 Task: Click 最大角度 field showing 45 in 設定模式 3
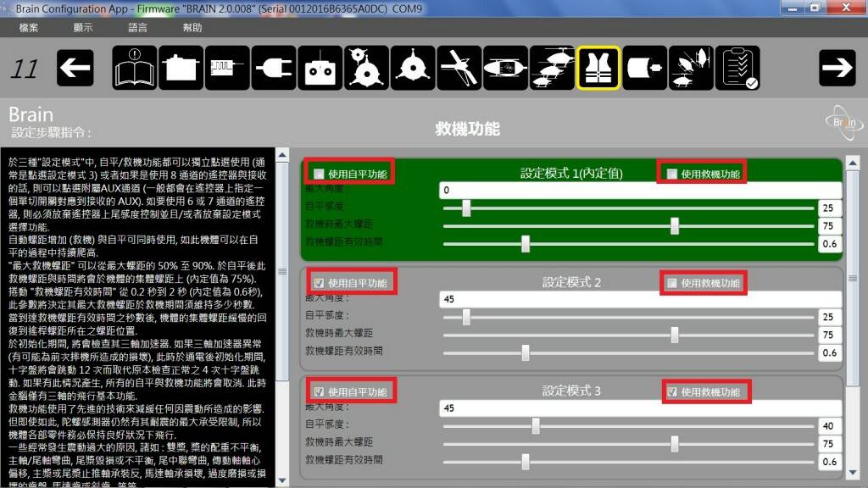click(641, 408)
